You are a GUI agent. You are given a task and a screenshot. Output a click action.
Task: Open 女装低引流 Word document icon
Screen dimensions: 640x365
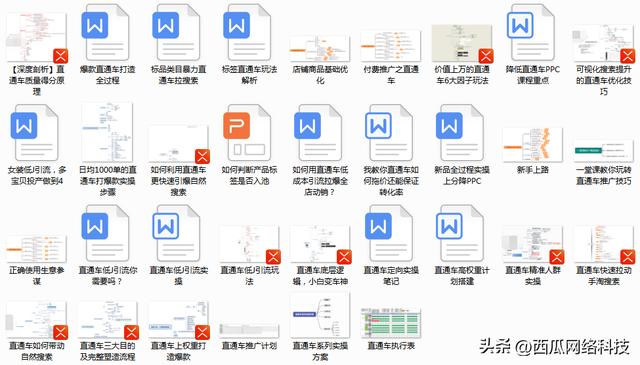point(36,133)
